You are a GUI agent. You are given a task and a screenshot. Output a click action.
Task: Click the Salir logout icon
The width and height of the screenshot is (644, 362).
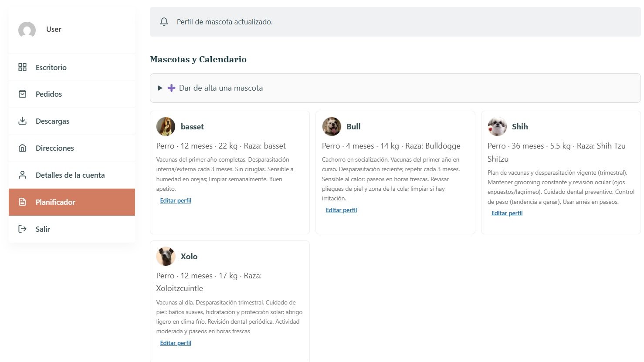click(x=23, y=229)
